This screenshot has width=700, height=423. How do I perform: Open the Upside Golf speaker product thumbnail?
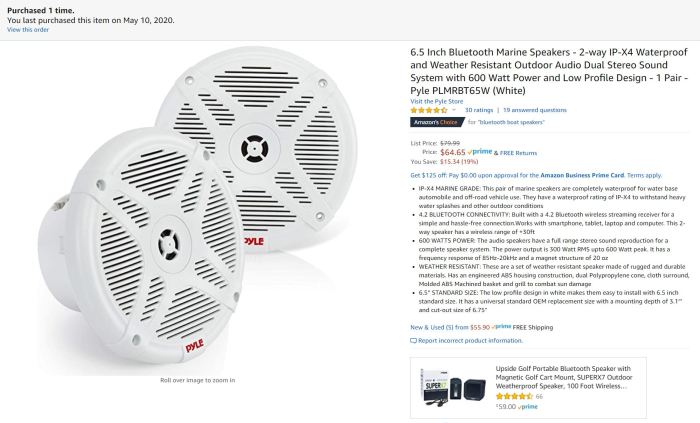452,386
